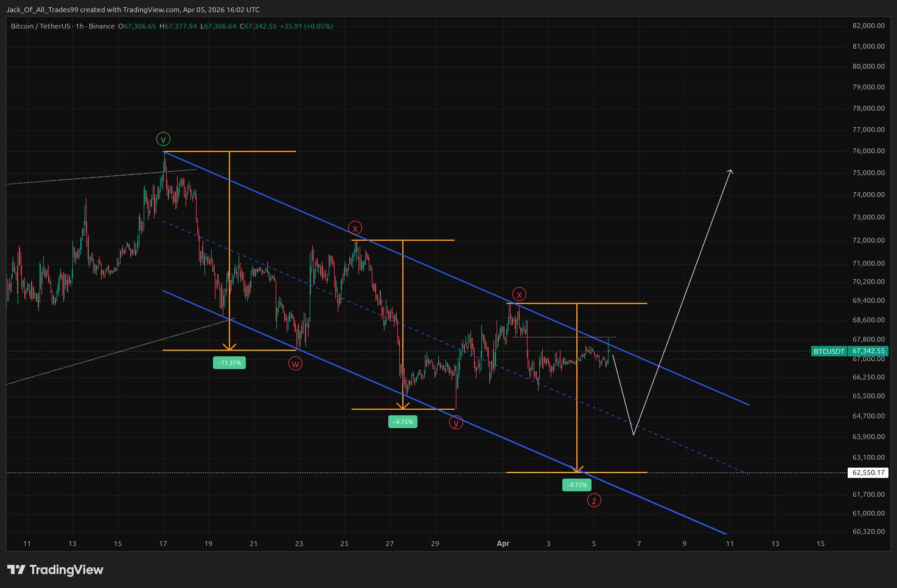The width and height of the screenshot is (897, 588).
Task: Click the 76,000.00 price axis tick
Action: pyautogui.click(x=868, y=151)
